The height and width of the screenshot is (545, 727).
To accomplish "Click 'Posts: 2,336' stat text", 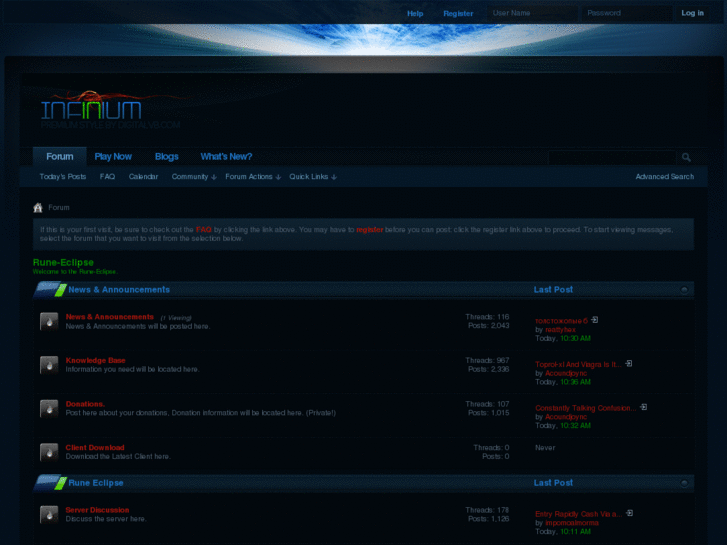I will [x=489, y=369].
